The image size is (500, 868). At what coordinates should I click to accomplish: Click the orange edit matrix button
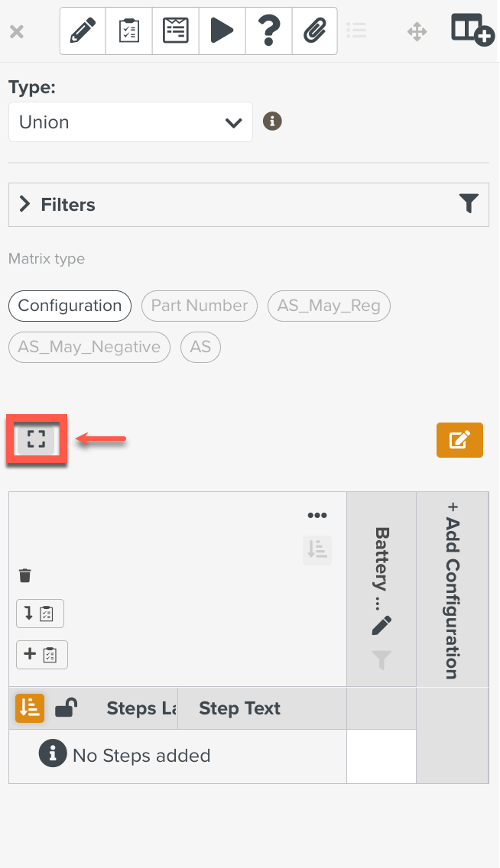[x=459, y=440]
